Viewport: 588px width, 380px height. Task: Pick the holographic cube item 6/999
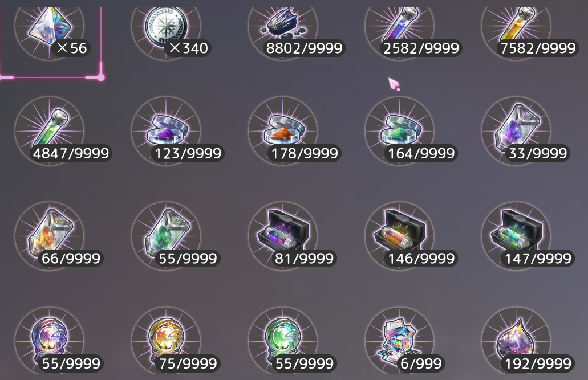coord(400,340)
